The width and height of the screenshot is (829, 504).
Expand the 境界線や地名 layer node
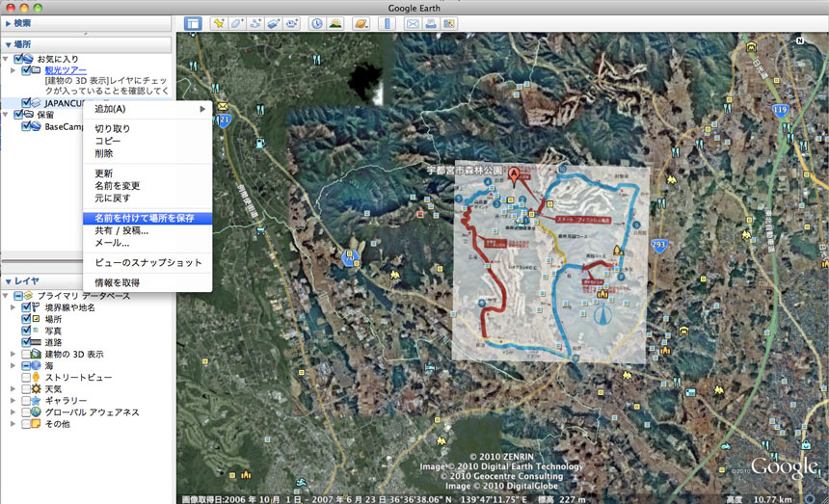(x=13, y=307)
